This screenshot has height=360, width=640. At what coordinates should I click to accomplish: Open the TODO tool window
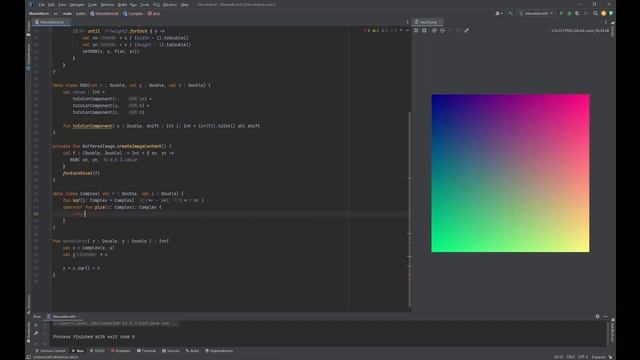(x=97, y=351)
